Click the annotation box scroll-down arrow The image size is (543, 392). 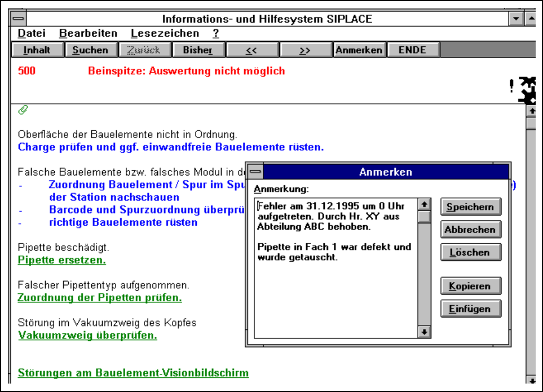point(424,332)
